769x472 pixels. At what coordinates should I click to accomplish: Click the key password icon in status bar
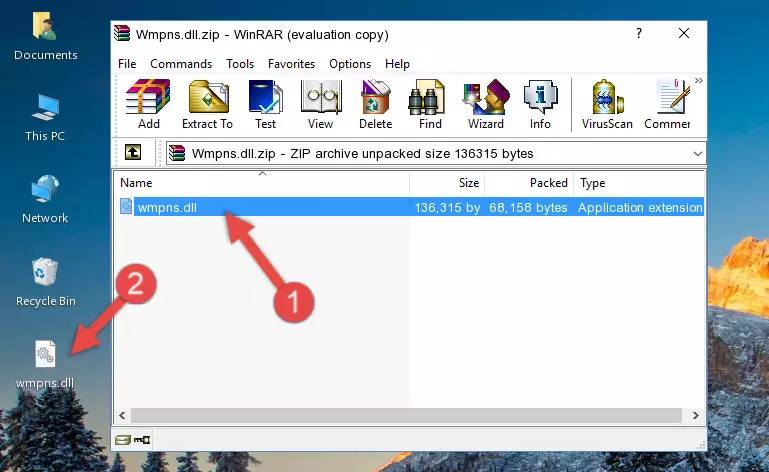(x=142, y=440)
